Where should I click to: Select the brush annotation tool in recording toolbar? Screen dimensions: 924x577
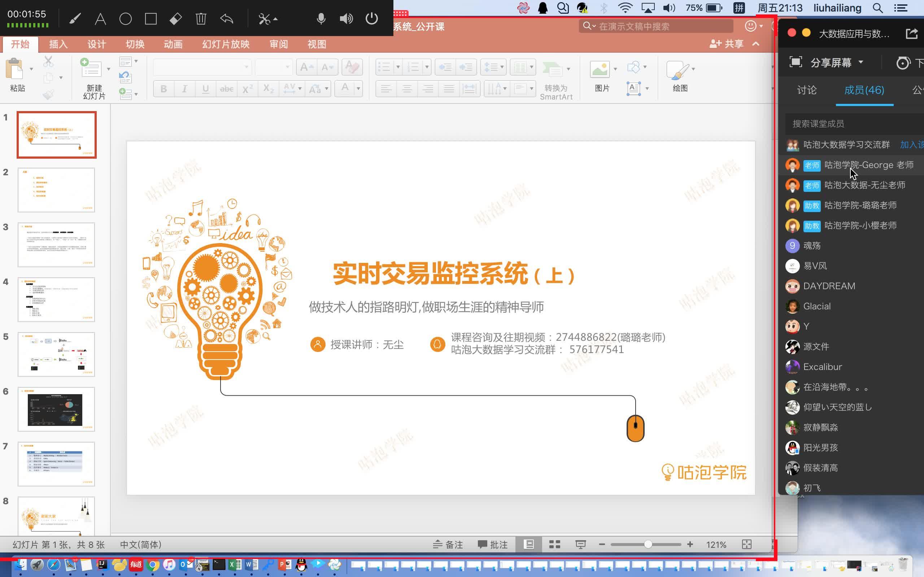click(74, 18)
